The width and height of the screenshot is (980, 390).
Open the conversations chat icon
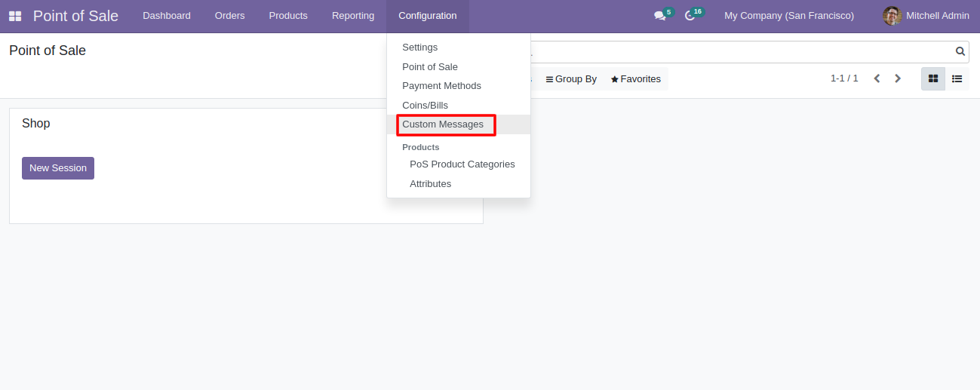(x=659, y=16)
